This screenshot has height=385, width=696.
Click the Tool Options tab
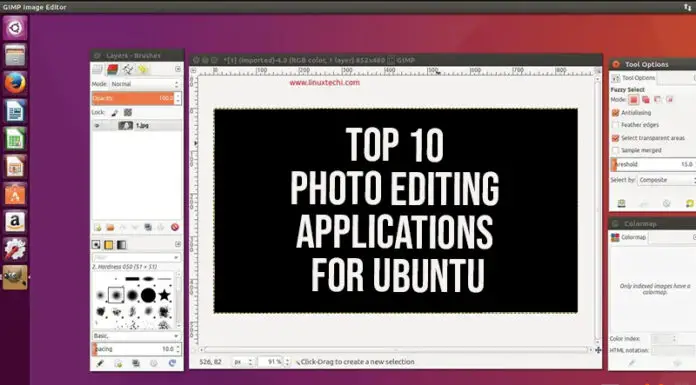633,78
